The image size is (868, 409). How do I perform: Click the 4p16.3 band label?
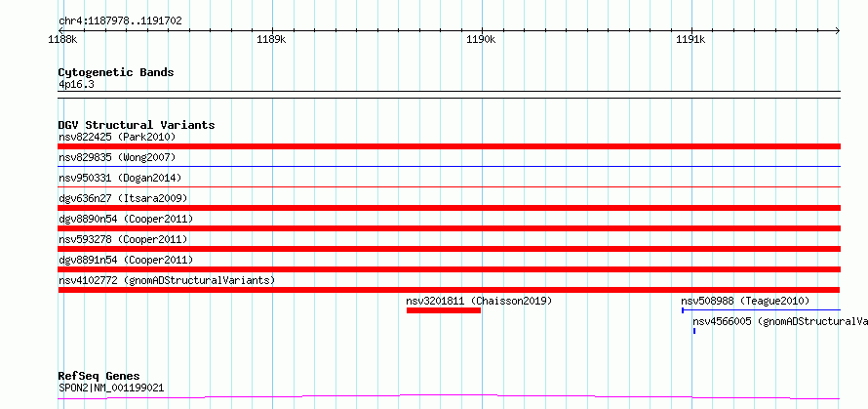tap(76, 85)
